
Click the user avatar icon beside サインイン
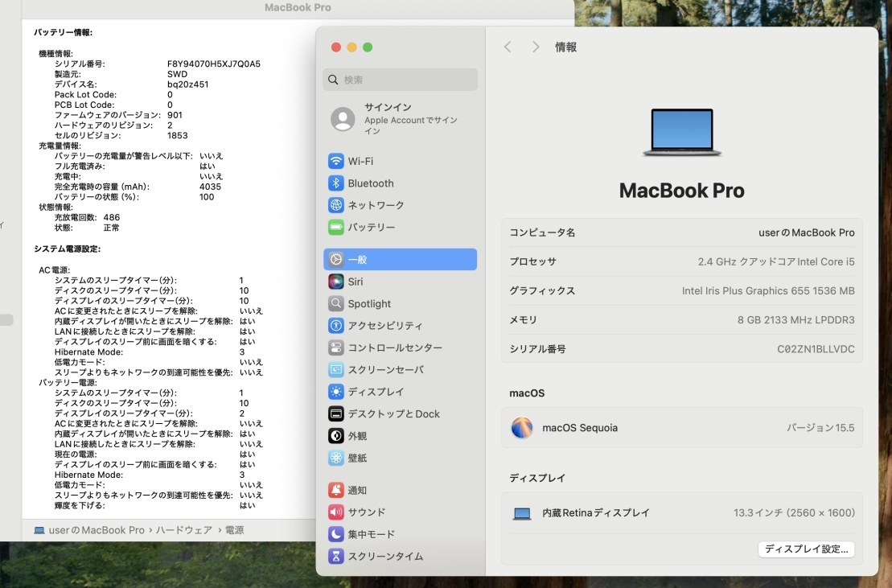point(343,119)
